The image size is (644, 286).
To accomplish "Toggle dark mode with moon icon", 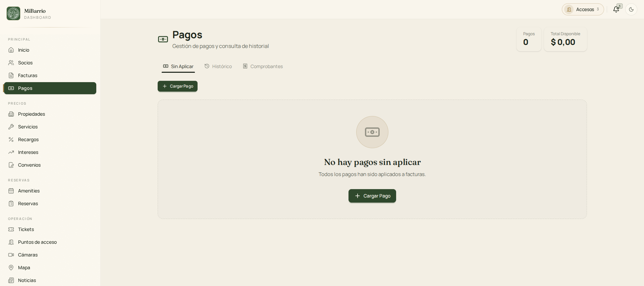I will click(631, 9).
